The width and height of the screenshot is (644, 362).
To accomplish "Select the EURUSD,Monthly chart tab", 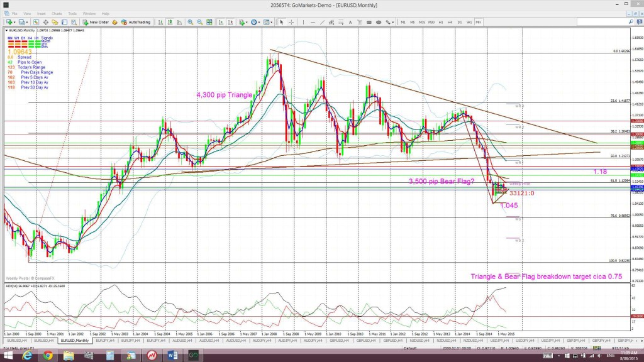I will tap(75, 341).
